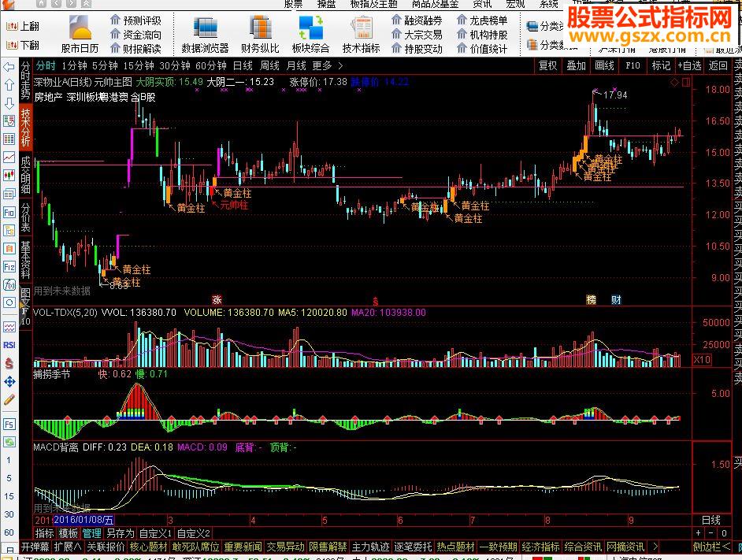Select 自定义1 tab
Screen dimensions: 742x560
(155, 533)
